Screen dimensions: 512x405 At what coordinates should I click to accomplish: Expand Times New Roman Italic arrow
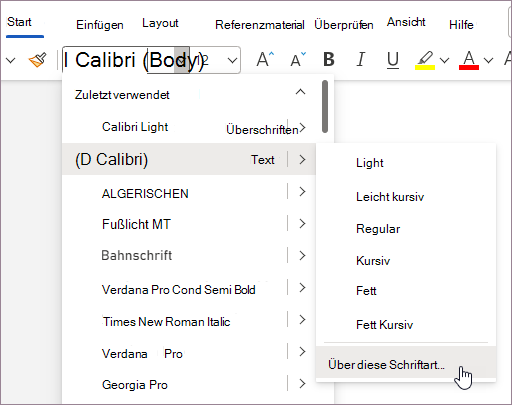click(302, 320)
